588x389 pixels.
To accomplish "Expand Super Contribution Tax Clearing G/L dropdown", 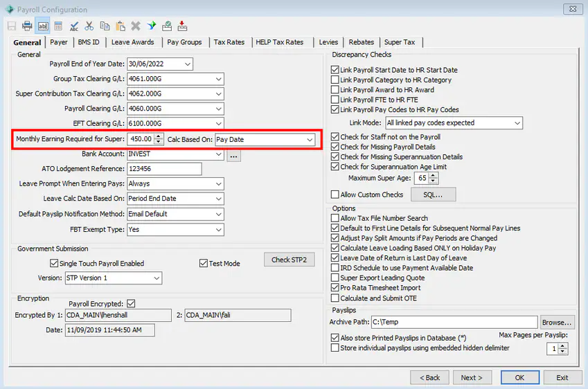I will [218, 93].
